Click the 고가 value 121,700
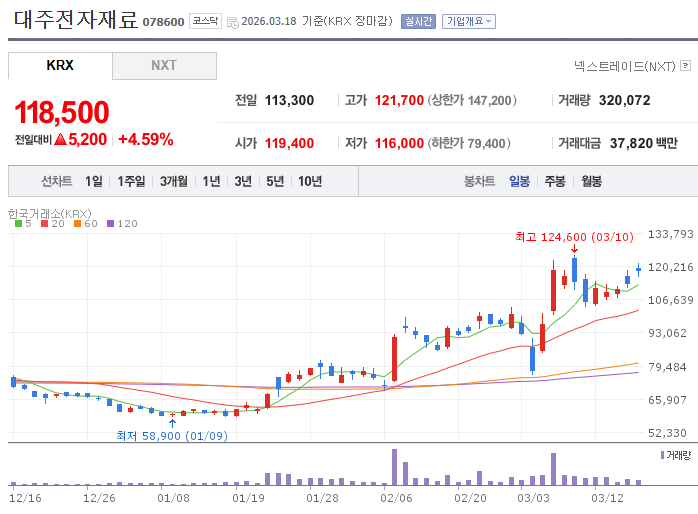The height and width of the screenshot is (514, 698). (399, 101)
